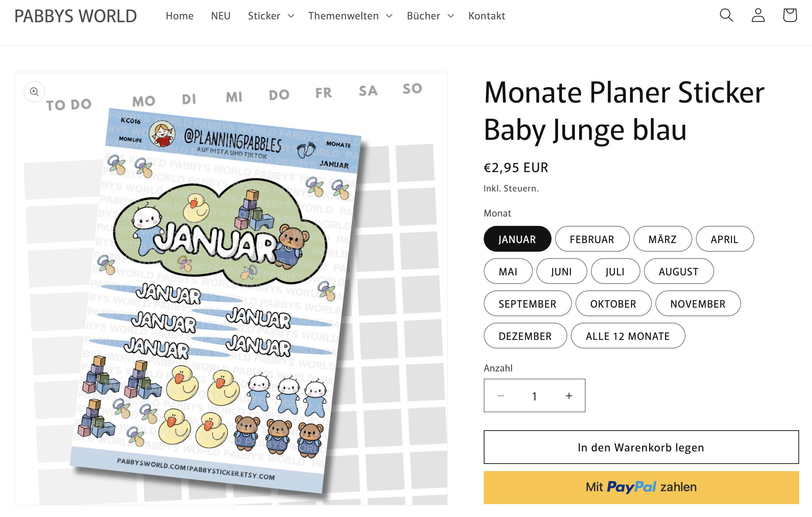Increase quantity with the plus icon

[569, 396]
